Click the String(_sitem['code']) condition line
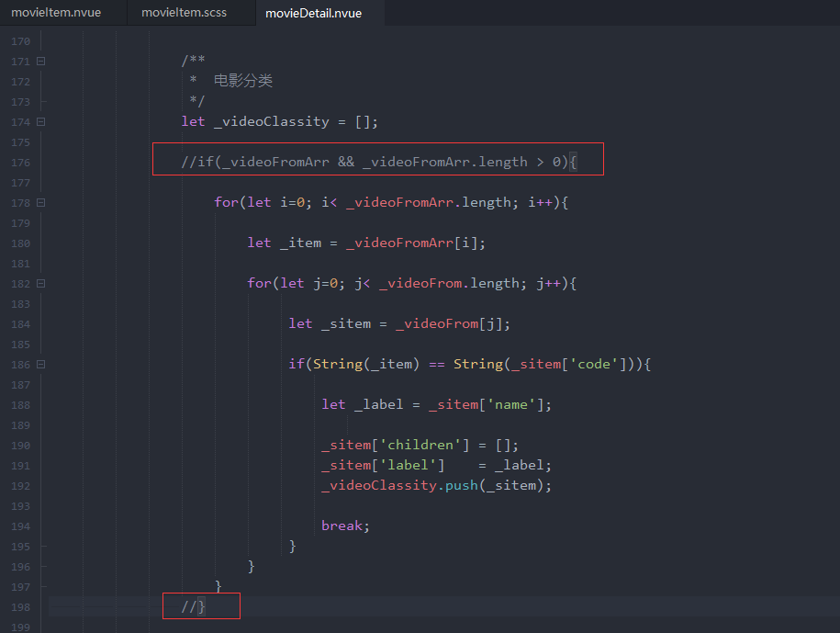Screen dimensions: 840x633 tap(469, 365)
